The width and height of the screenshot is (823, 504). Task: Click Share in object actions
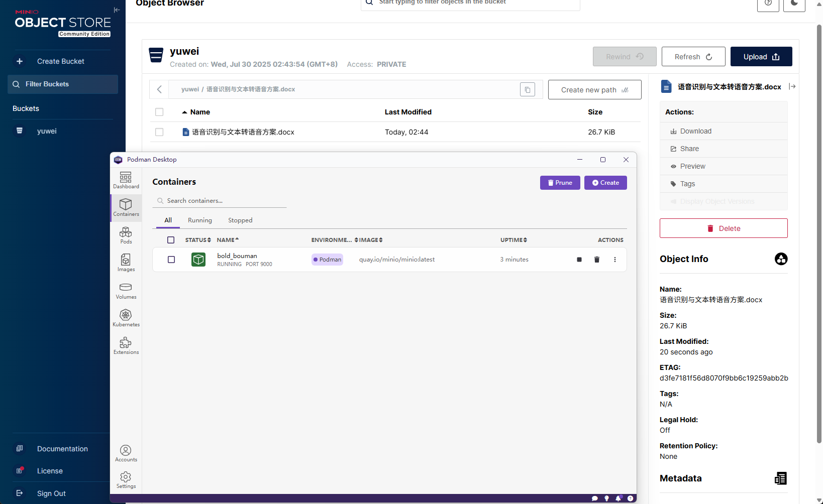coord(724,149)
